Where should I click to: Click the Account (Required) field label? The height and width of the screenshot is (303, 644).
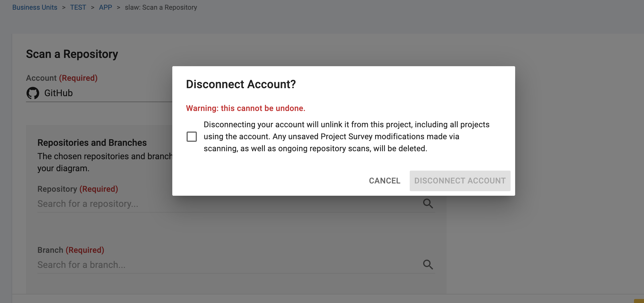(x=62, y=78)
